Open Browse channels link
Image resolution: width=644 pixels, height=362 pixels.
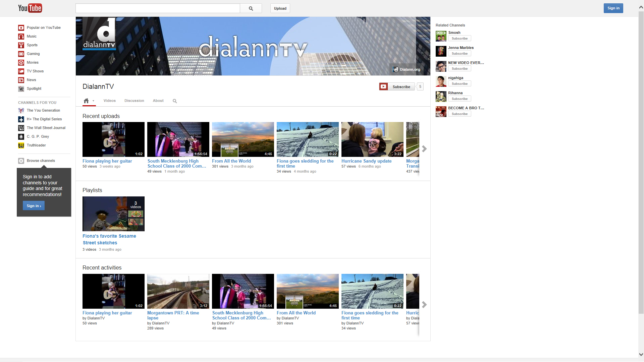(41, 161)
